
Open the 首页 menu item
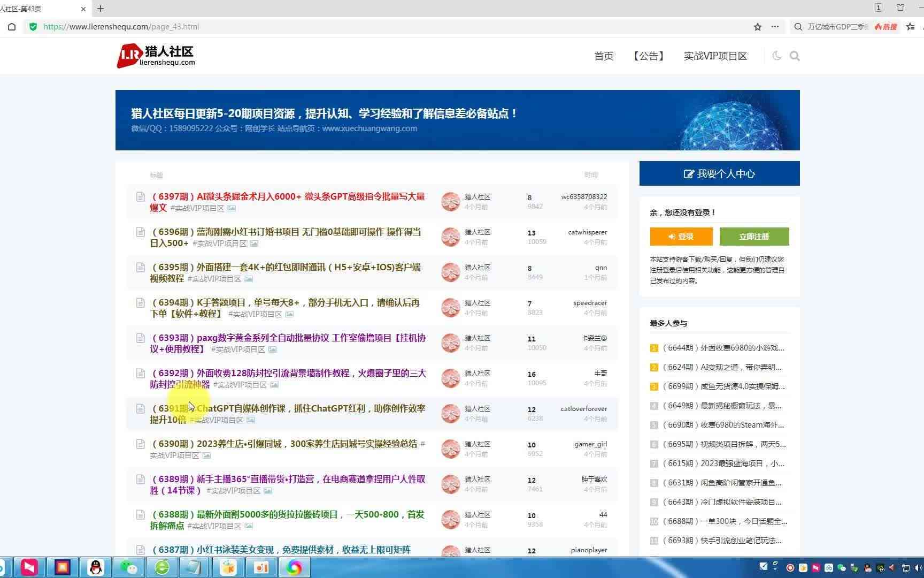604,56
